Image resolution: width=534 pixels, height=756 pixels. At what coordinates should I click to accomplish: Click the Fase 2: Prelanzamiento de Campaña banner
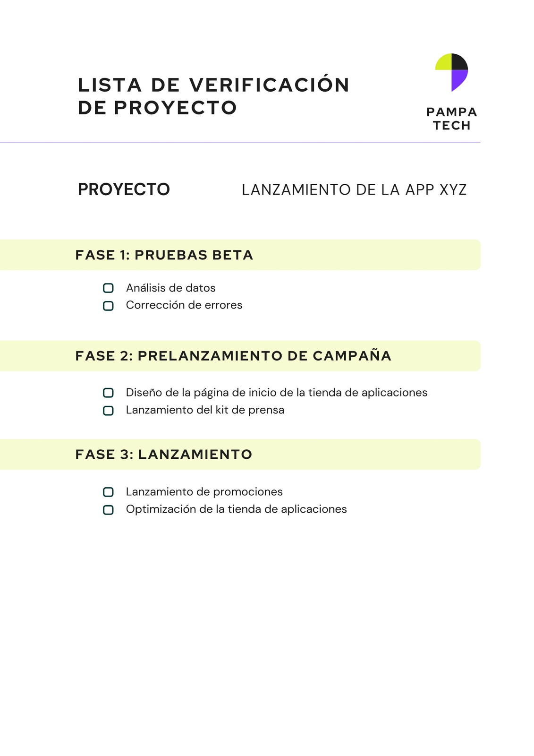[x=240, y=356]
